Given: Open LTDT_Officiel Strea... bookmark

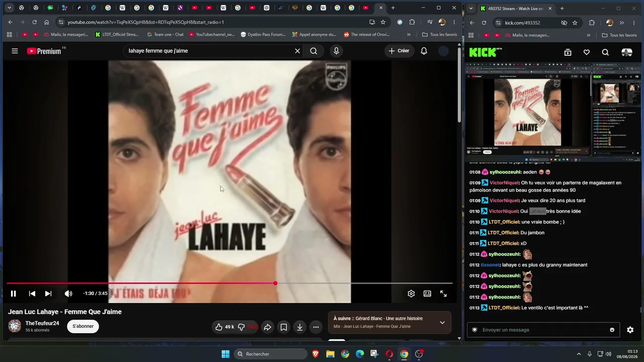Looking at the screenshot, I should coord(117,35).
